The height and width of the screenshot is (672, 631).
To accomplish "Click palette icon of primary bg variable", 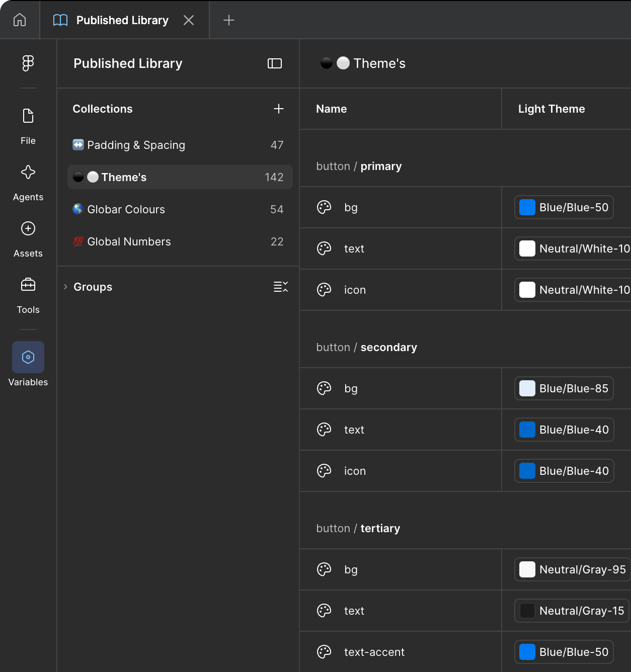I will [324, 207].
